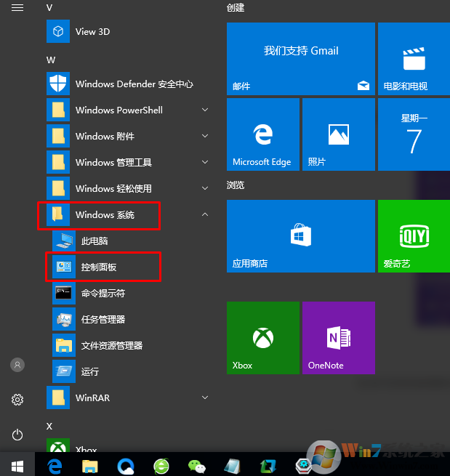
Task: Open Settings gear icon
Action: click(x=17, y=400)
